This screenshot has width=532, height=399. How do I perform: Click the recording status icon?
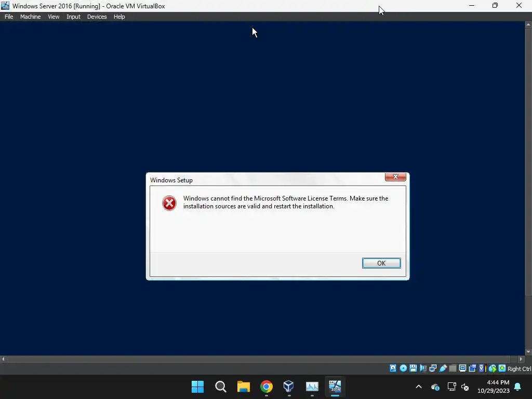pos(472,368)
